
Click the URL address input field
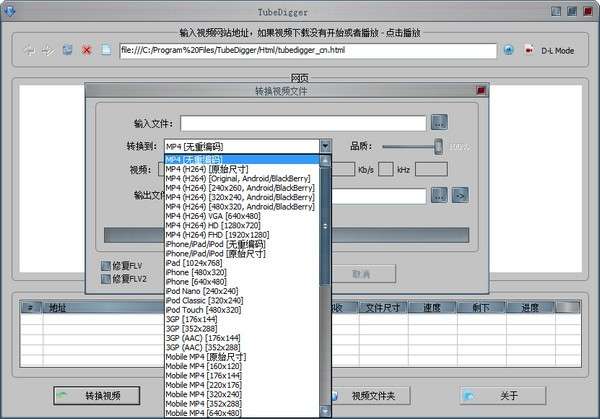[308, 51]
